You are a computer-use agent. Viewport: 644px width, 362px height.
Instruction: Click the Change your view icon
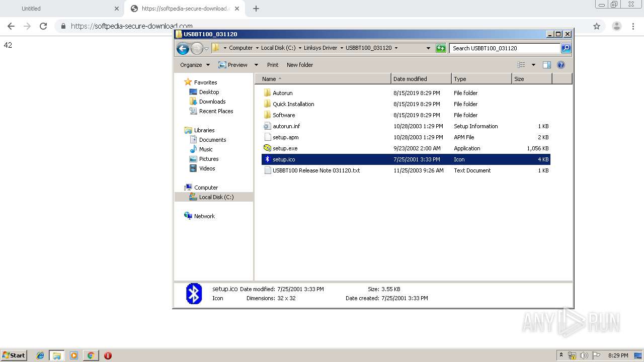pyautogui.click(x=521, y=65)
